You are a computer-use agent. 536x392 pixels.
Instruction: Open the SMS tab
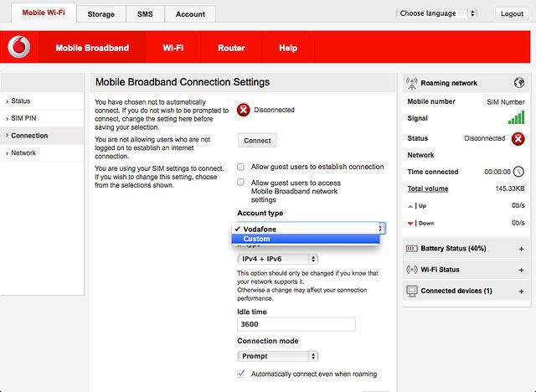point(145,14)
